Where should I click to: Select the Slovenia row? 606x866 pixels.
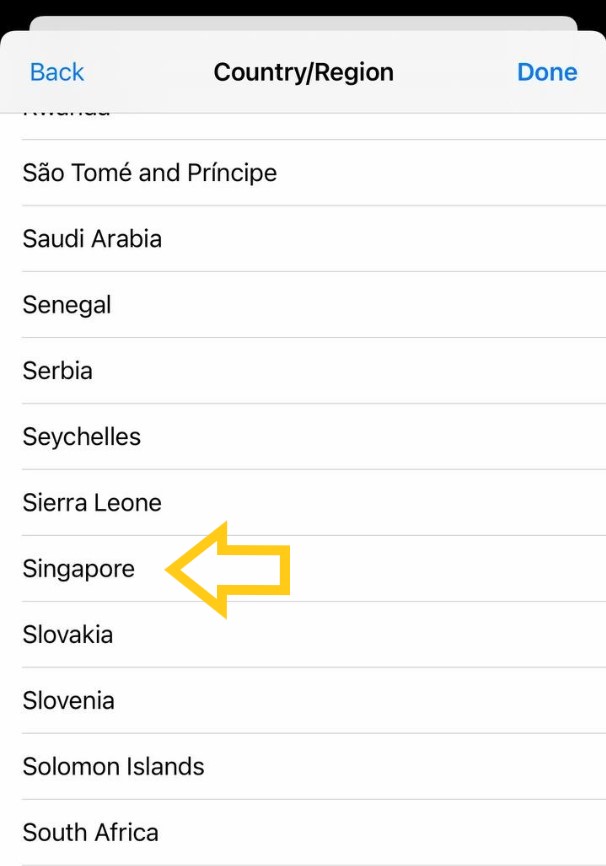pyautogui.click(x=69, y=701)
